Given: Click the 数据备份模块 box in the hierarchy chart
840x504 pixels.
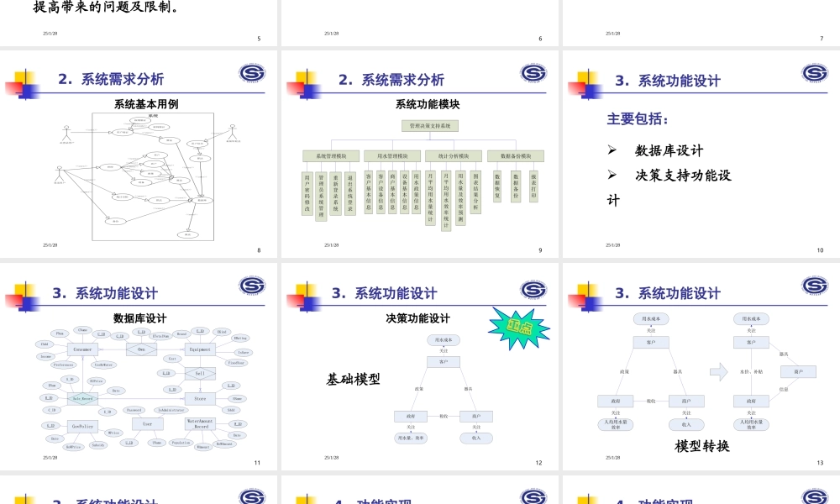Looking at the screenshot, I should (x=517, y=155).
